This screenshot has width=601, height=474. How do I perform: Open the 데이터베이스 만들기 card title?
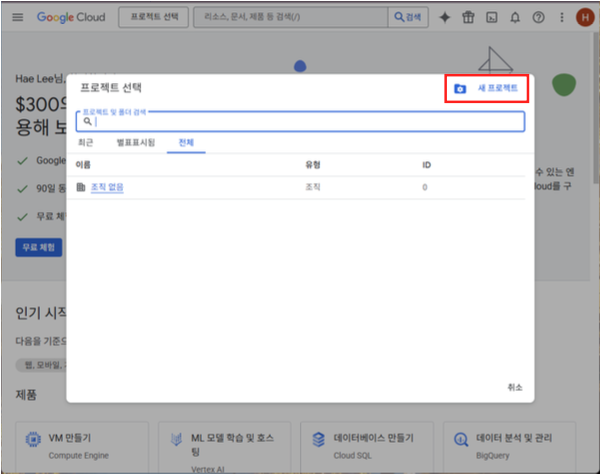pyautogui.click(x=374, y=438)
